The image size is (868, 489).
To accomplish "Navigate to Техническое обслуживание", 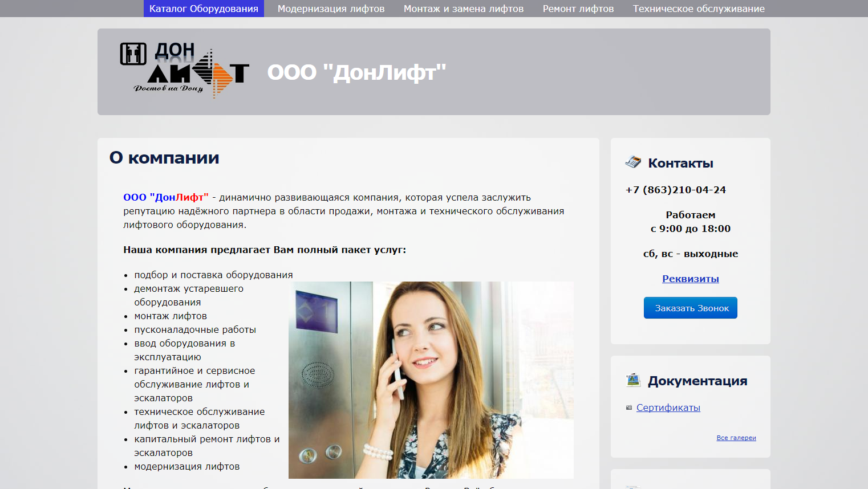I will tap(699, 9).
